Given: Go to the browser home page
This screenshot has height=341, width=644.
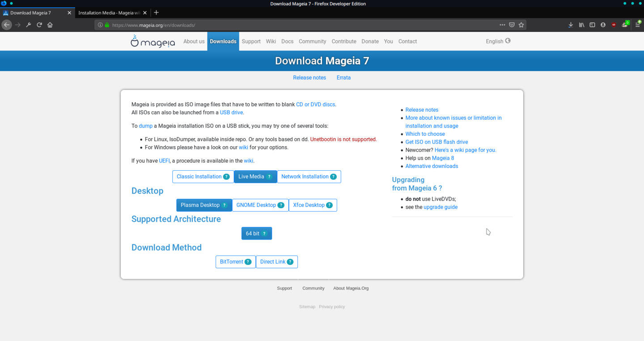Looking at the screenshot, I should tap(50, 25).
